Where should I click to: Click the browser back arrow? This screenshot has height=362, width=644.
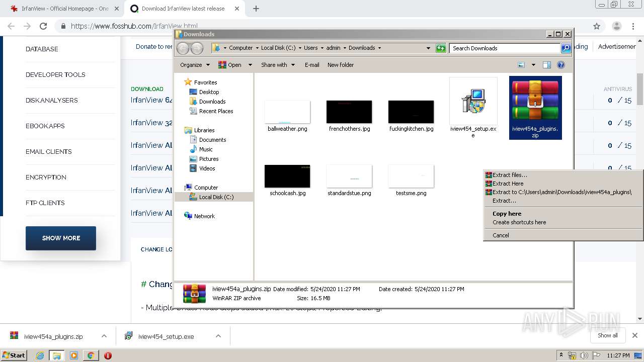click(11, 26)
